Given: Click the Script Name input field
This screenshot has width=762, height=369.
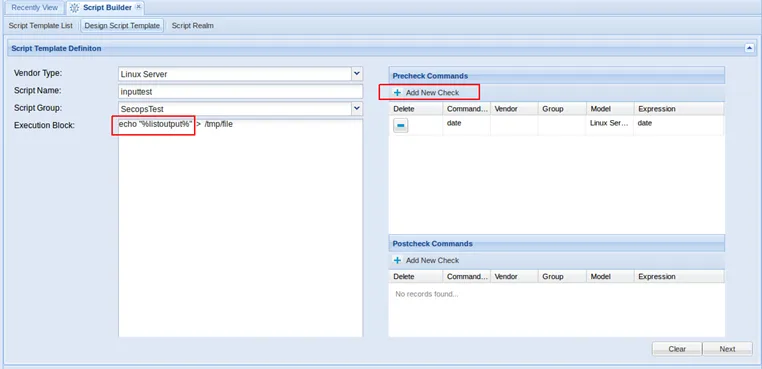Looking at the screenshot, I should pos(241,91).
